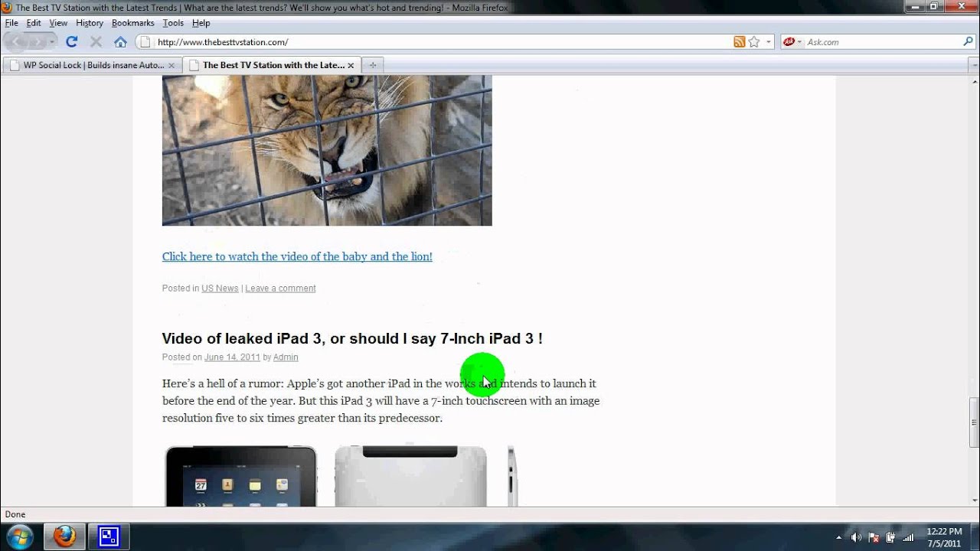The height and width of the screenshot is (551, 980).
Task: Bookmark this page with the star icon
Action: tap(754, 42)
